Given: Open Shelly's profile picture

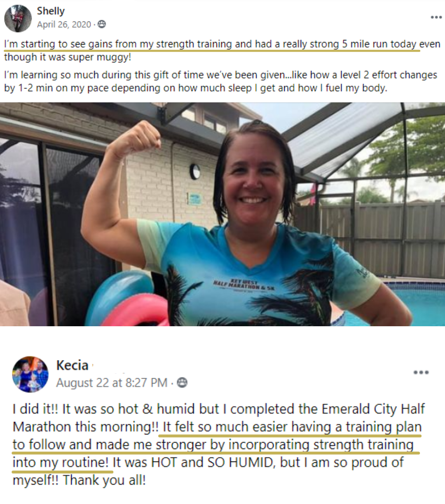Looking at the screenshot, I should click(18, 19).
